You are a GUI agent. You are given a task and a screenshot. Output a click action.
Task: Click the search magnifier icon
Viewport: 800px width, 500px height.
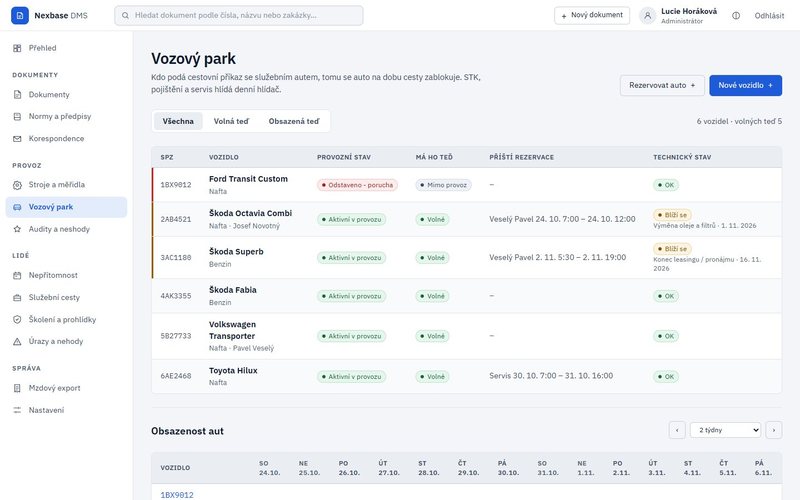click(125, 15)
